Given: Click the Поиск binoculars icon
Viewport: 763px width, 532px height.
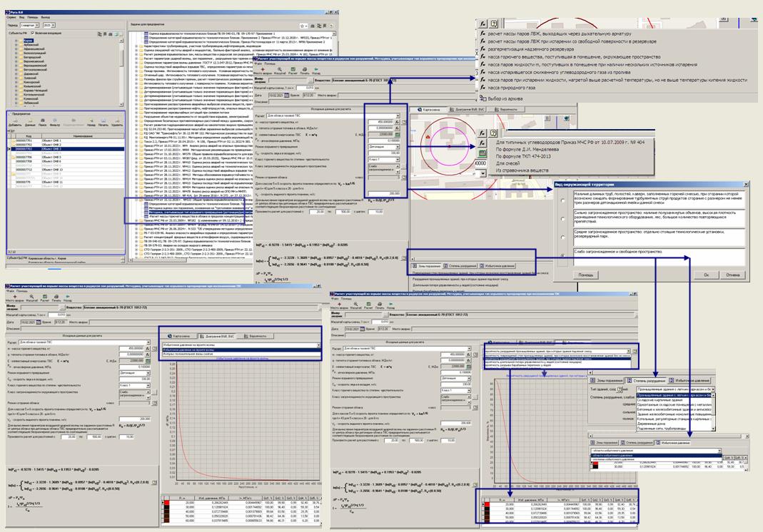Looking at the screenshot, I should (41, 121).
